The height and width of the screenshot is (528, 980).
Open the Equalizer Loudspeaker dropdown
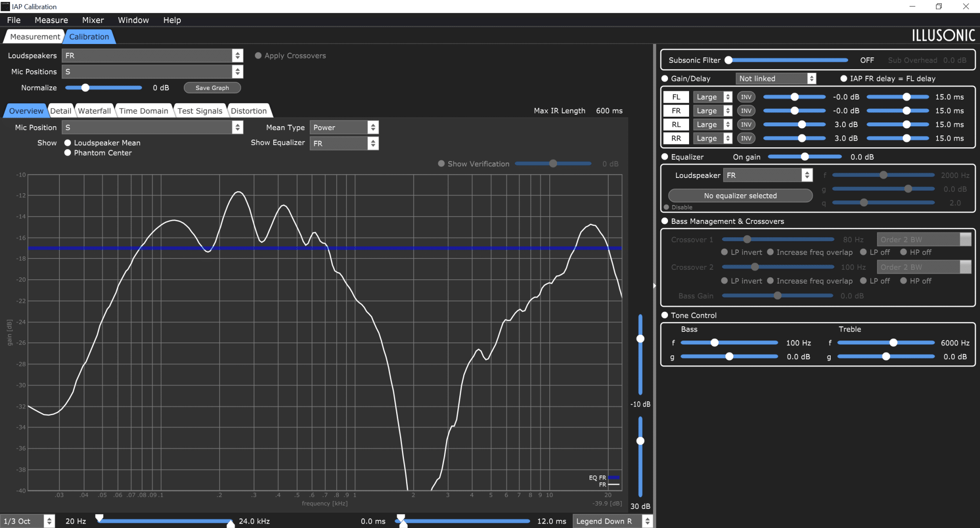768,176
